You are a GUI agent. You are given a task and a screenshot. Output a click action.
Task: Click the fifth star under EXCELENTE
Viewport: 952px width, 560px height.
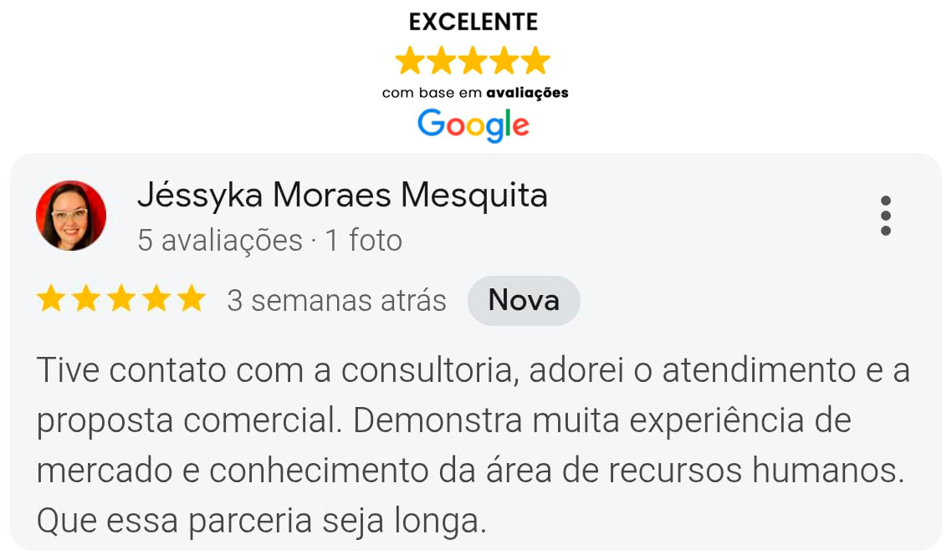(x=535, y=61)
